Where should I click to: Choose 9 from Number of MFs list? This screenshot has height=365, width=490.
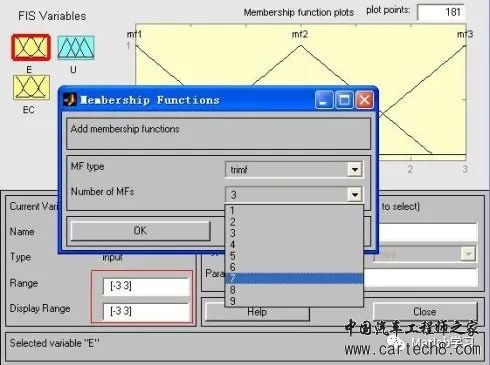294,301
